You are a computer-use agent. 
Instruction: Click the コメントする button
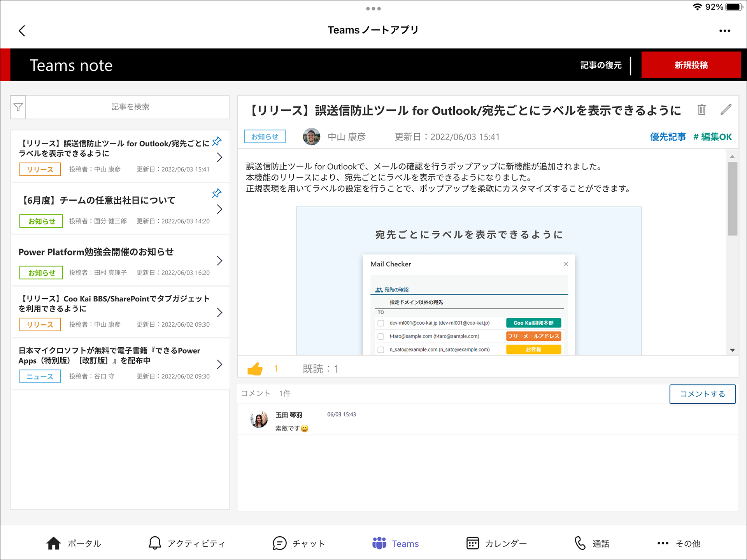coord(702,394)
